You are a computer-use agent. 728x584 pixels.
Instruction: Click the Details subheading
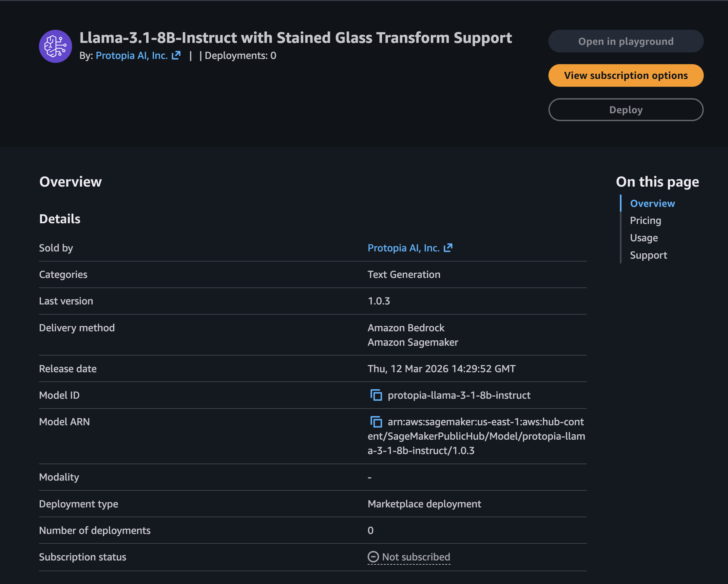[60, 219]
